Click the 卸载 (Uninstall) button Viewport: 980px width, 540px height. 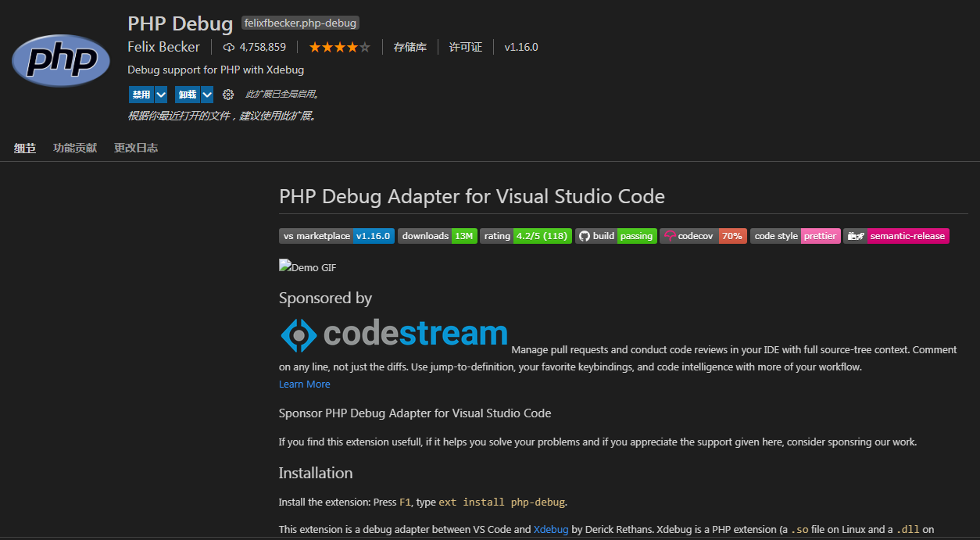pyautogui.click(x=188, y=95)
